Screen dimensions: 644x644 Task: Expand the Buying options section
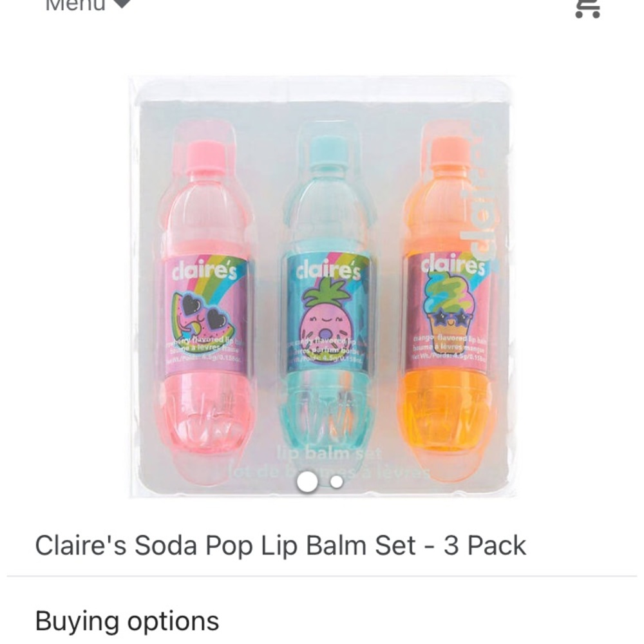[x=127, y=621]
